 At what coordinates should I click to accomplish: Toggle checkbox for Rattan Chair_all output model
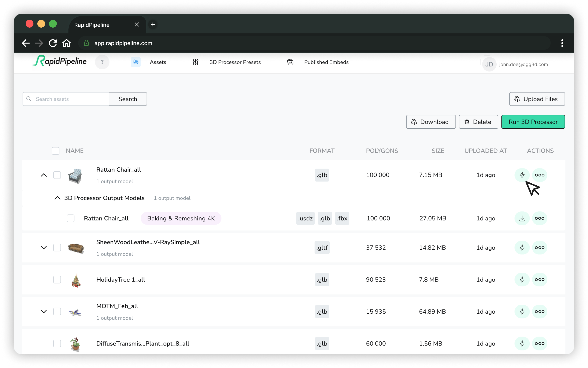point(70,218)
